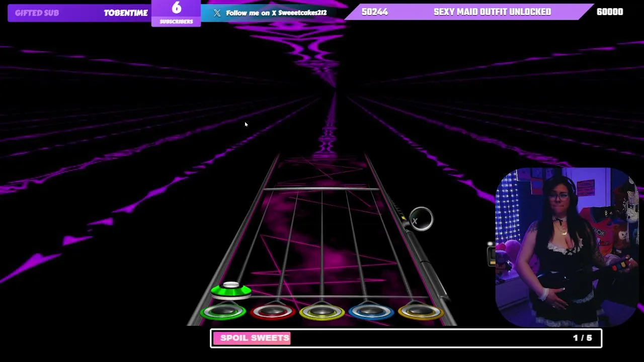Click the 6 subscribers counter
The image size is (644, 362).
click(x=176, y=13)
